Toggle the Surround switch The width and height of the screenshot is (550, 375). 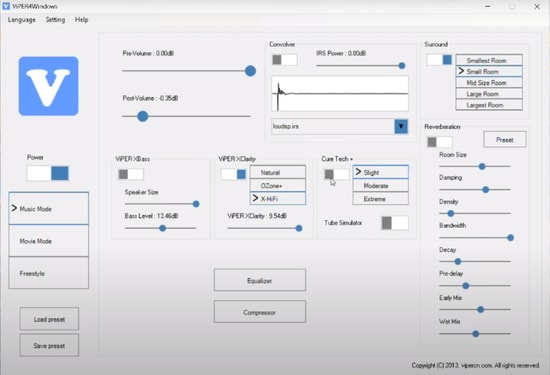pyautogui.click(x=439, y=60)
